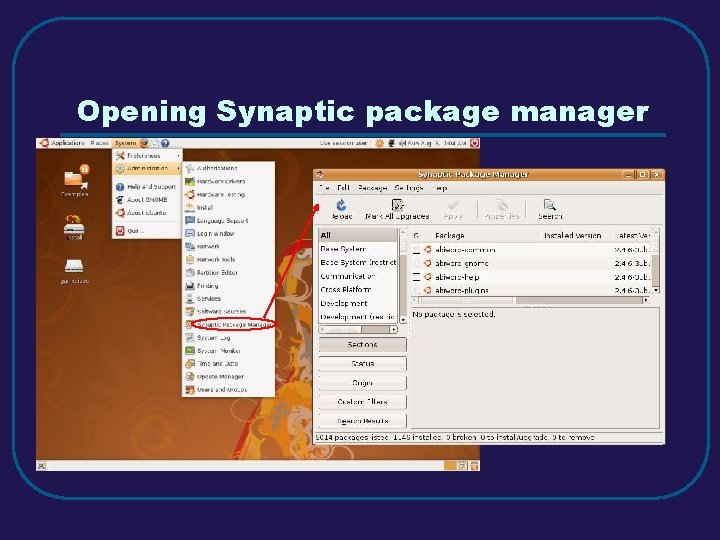Click the Reload toolbar icon in Synaptic
This screenshot has width=720, height=540.
click(x=341, y=205)
